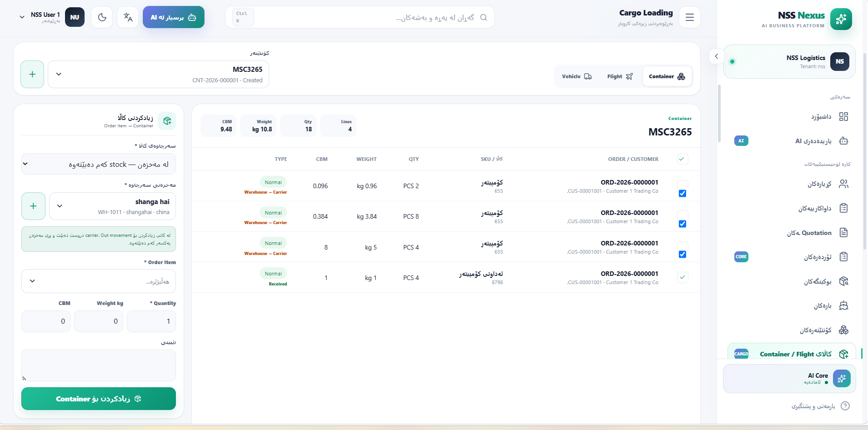
Task: Click the Received status label
Action: tap(278, 284)
